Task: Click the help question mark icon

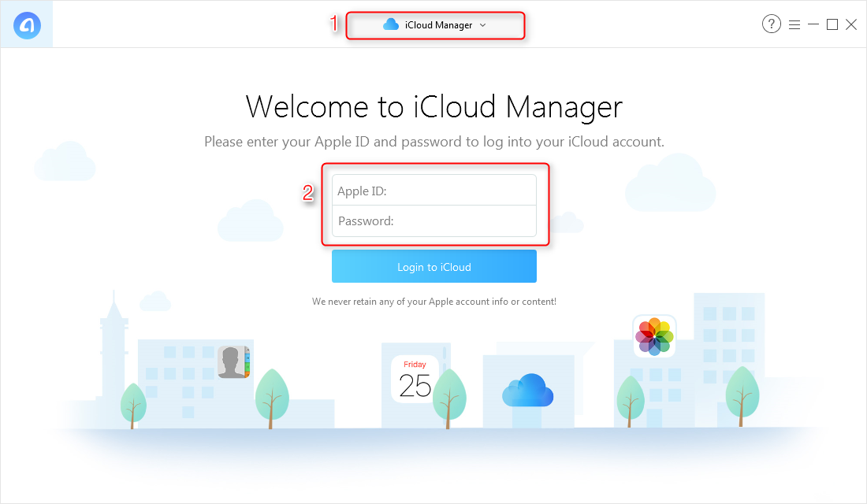Action: click(772, 24)
